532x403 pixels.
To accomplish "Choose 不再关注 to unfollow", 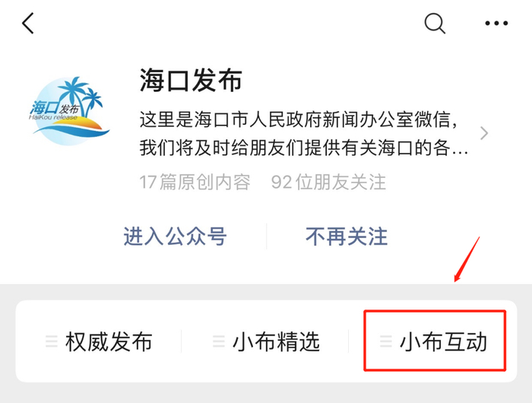I will pos(346,236).
